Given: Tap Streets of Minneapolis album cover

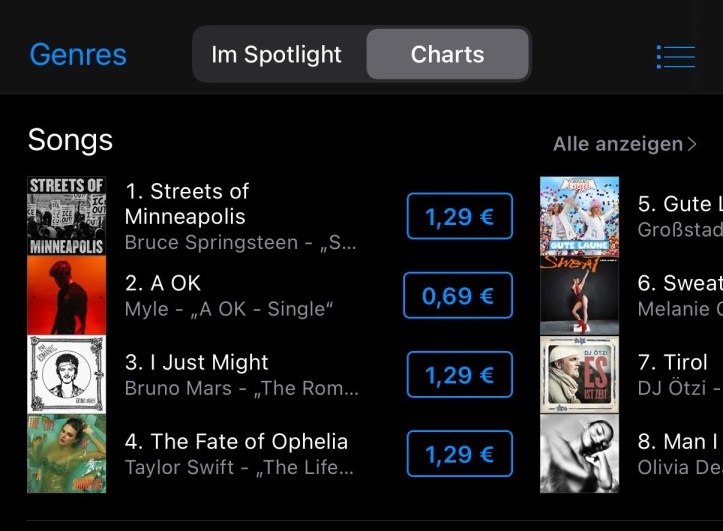Looking at the screenshot, I should coord(66,216).
